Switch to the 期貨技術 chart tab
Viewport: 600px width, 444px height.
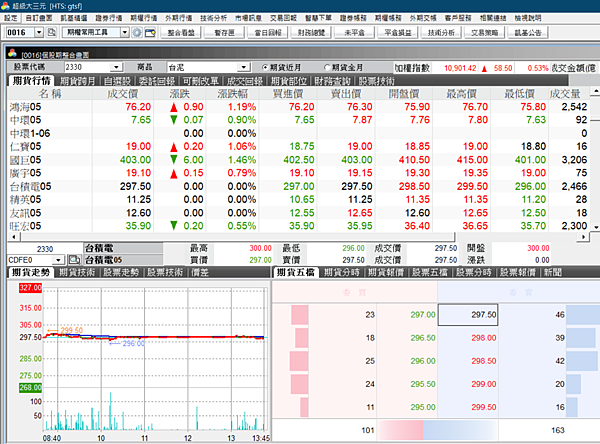(x=77, y=272)
